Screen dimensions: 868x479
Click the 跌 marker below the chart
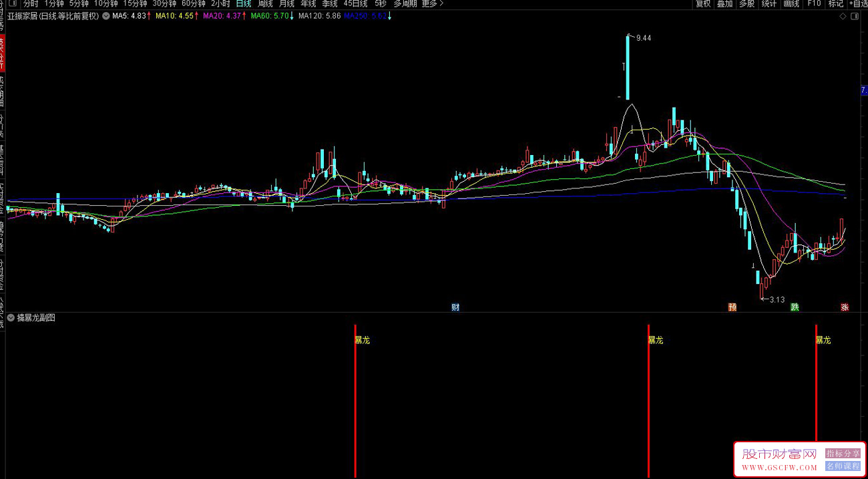click(x=795, y=307)
